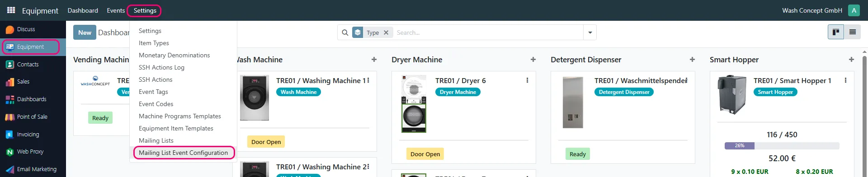Click in the Search input field
The height and width of the screenshot is (177, 868).
point(488,33)
